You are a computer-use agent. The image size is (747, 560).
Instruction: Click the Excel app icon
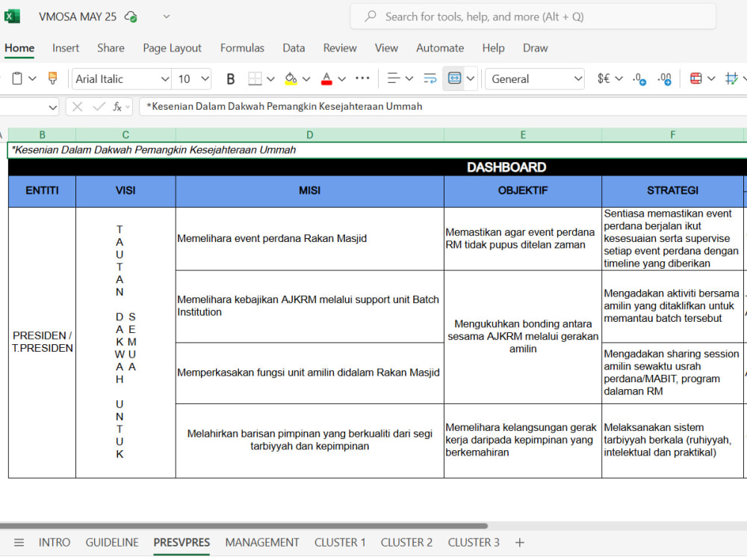tap(11, 16)
